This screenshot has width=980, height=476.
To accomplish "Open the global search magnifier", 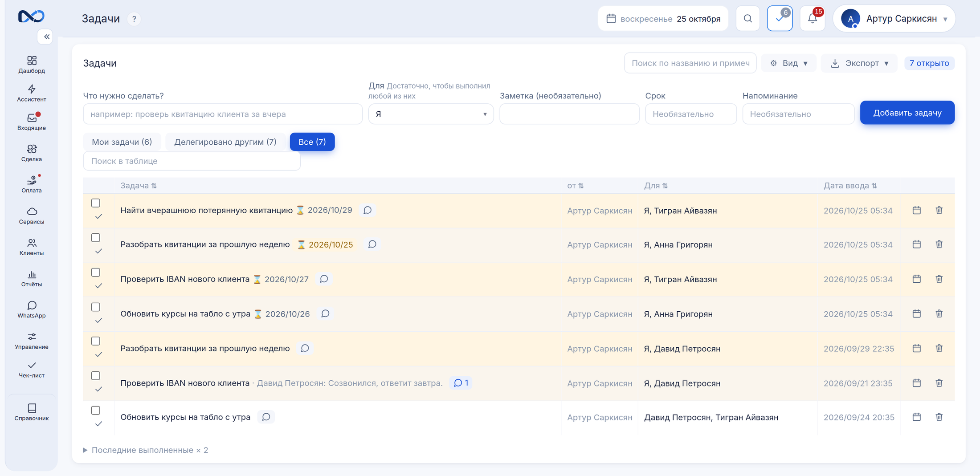I will pos(748,19).
